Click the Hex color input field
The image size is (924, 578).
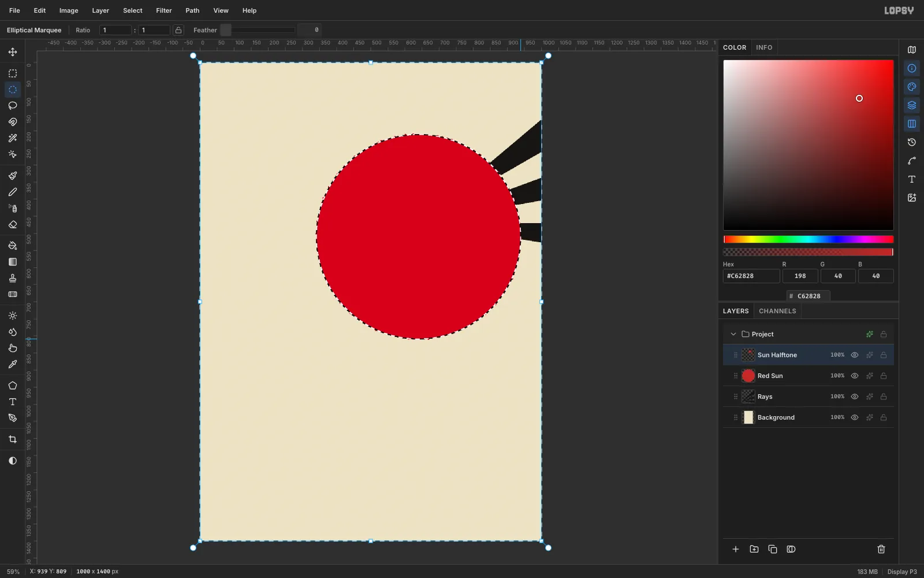coord(751,276)
